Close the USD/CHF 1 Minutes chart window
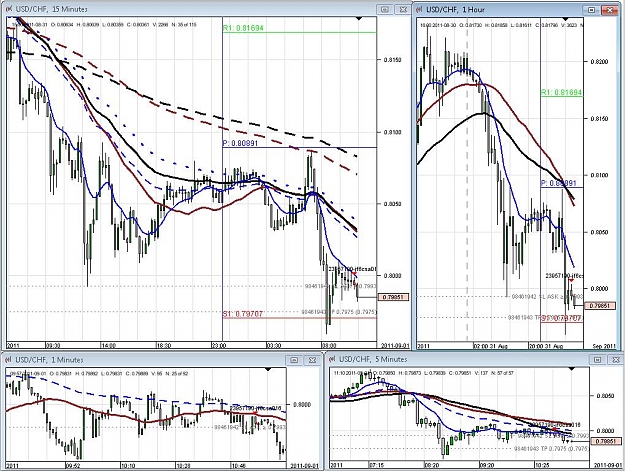The image size is (625, 471). [313, 360]
